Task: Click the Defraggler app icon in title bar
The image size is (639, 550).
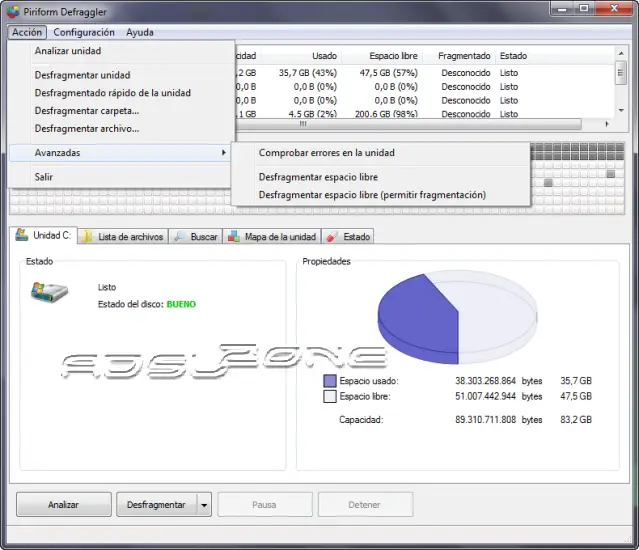Action: coord(13,12)
